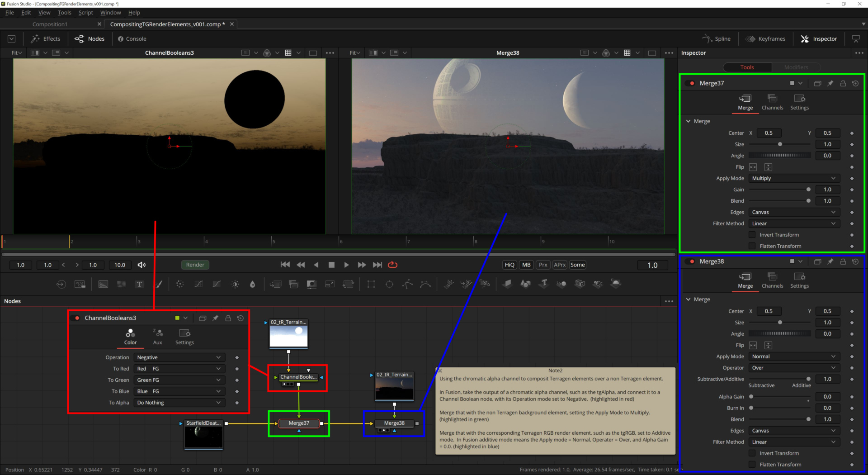Toggle audio mute speaker icon
Screen dimensions: 868x475
[142, 265]
